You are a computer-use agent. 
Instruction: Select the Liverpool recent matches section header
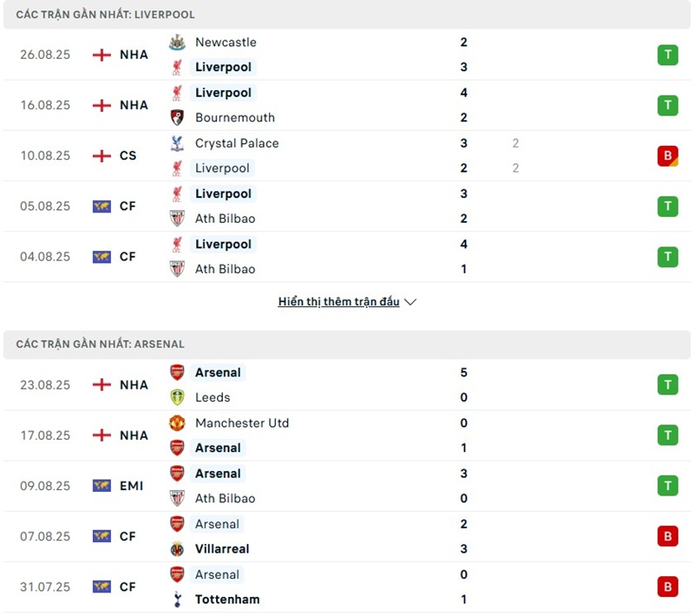[105, 15]
